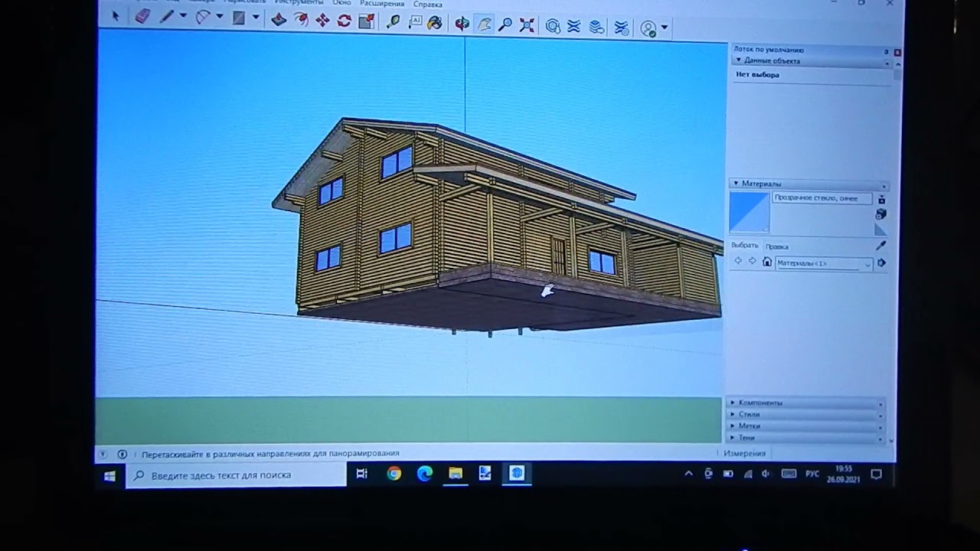The image size is (980, 551).
Task: Pick the Line pencil tool
Action: (x=166, y=17)
